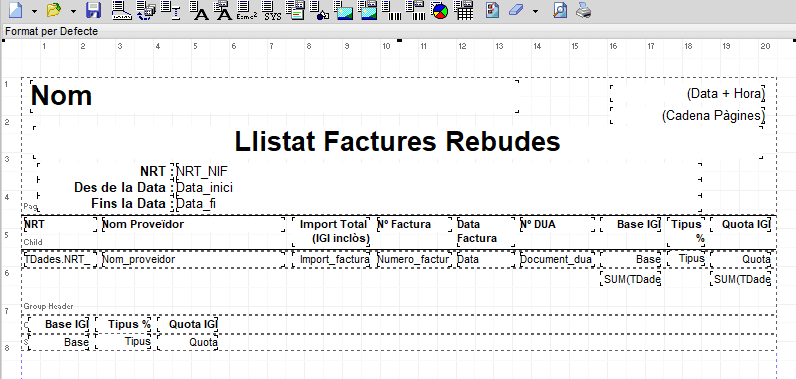Select the 'Nom' title field

(x=274, y=96)
